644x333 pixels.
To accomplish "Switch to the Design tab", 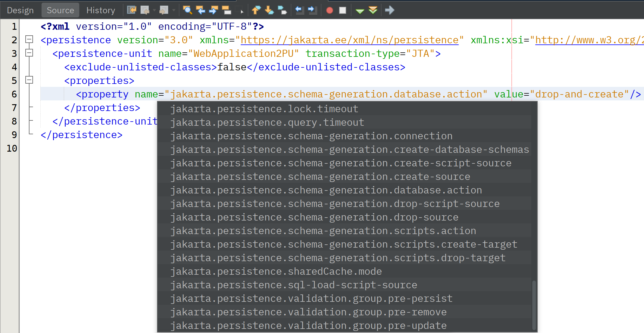I will (20, 10).
